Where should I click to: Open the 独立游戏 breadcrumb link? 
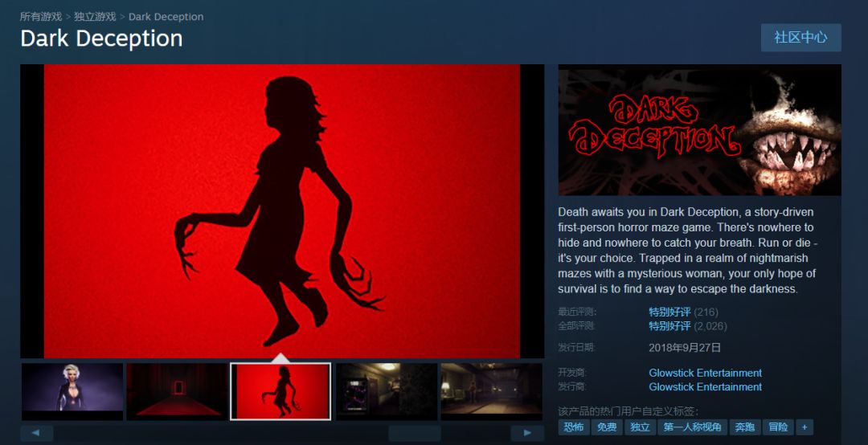click(x=95, y=17)
